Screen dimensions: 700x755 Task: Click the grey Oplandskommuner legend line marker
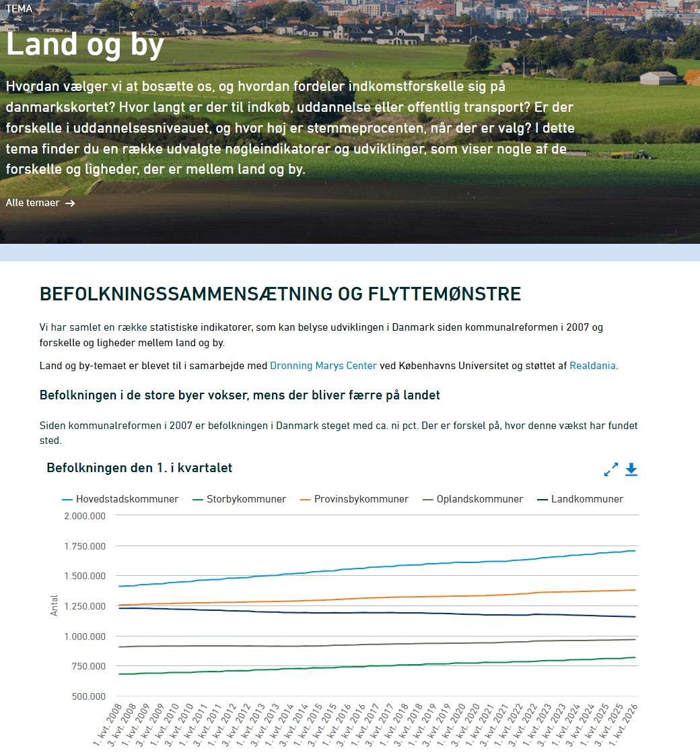[x=427, y=500]
